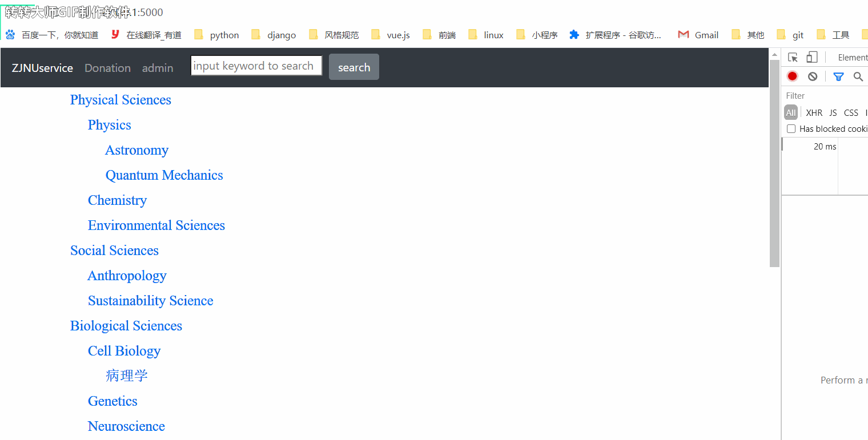Click the page vertical scrollbar thumb

[774, 163]
